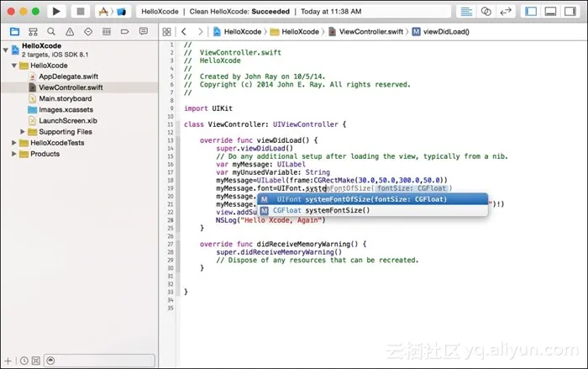Toggle the Debug area visibility

click(550, 12)
